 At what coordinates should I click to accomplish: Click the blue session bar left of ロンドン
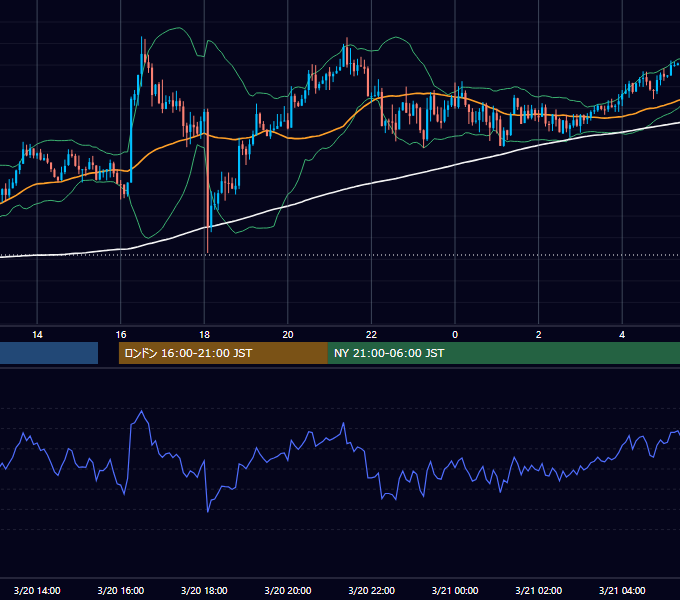point(49,353)
